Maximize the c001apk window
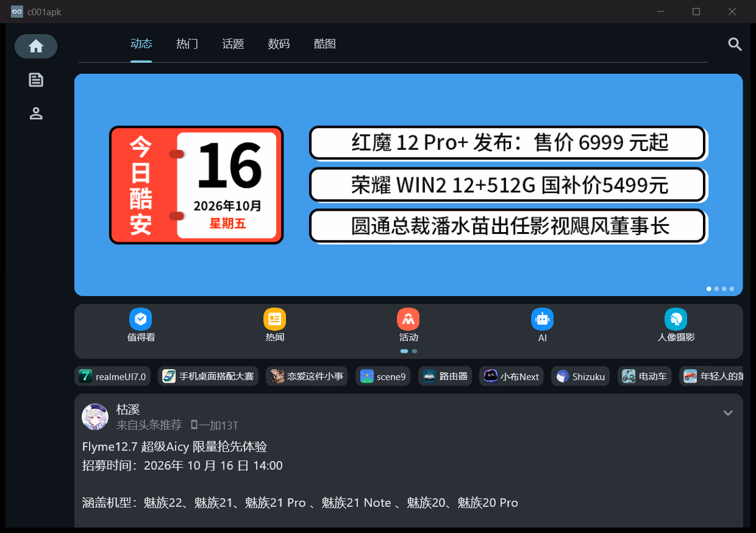The image size is (756, 533). pyautogui.click(x=696, y=12)
